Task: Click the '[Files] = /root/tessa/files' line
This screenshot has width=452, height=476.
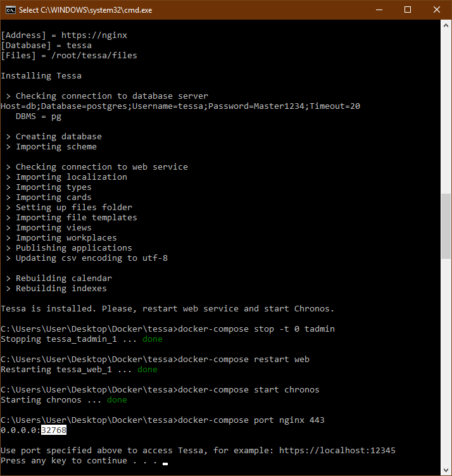Action: click(x=69, y=56)
